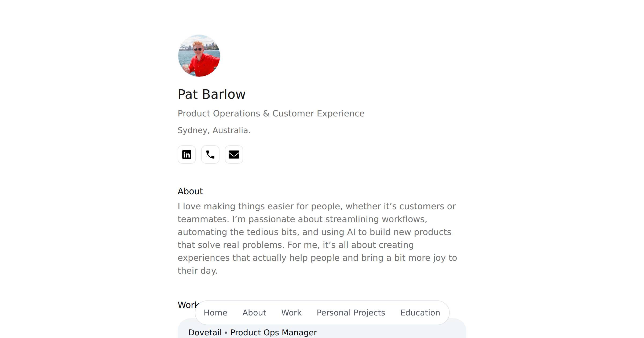Select Work in the floating nav bar
644x338 pixels.
coord(291,313)
